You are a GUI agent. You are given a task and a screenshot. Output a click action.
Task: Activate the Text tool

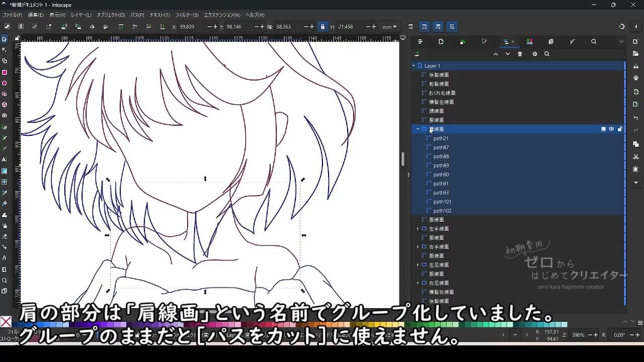coord(5,159)
